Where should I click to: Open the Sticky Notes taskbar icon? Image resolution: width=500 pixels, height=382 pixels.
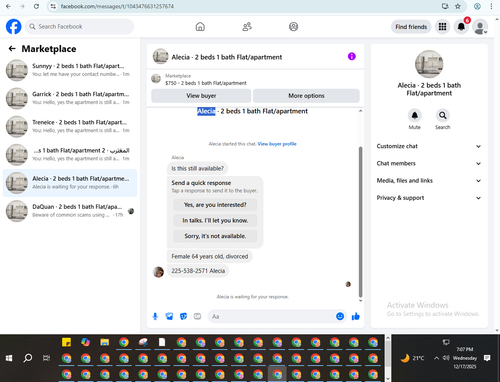(66, 342)
